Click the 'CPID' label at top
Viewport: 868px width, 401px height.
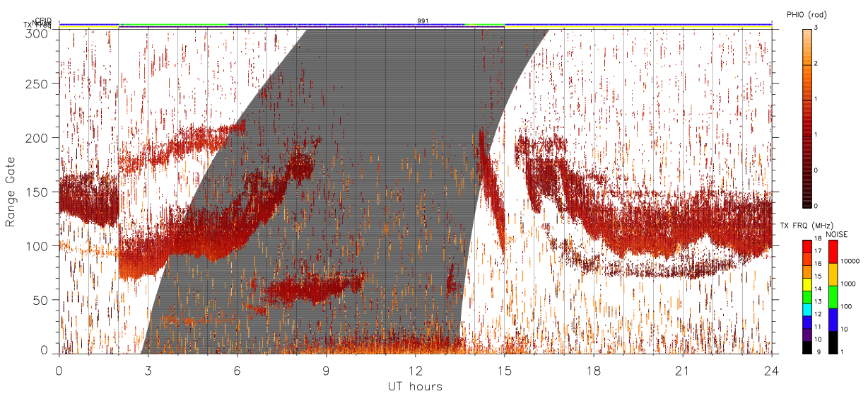click(42, 21)
